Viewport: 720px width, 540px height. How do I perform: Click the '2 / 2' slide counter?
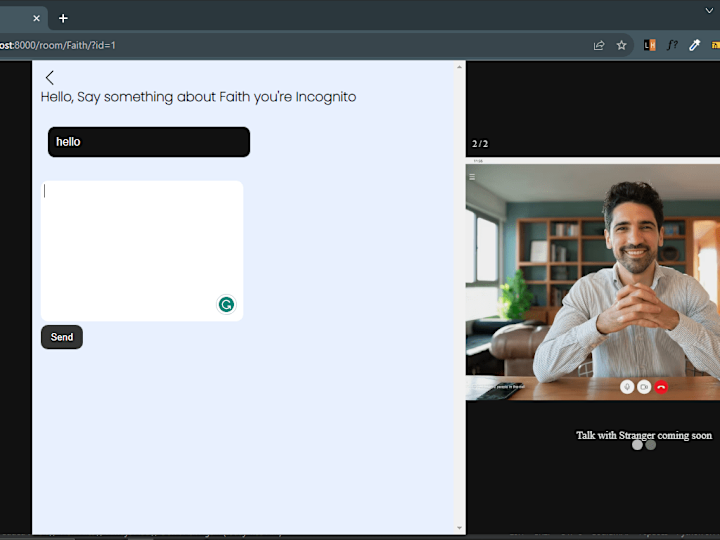(x=480, y=144)
